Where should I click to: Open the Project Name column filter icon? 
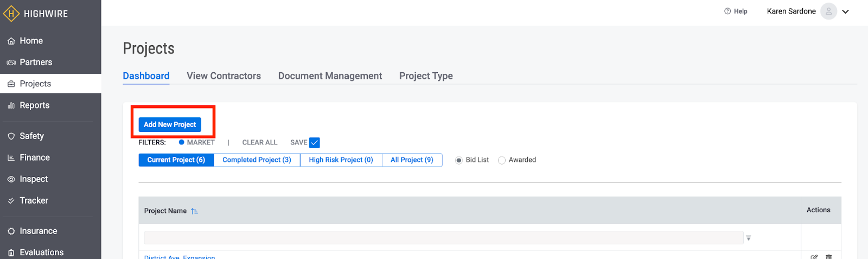coord(749,238)
